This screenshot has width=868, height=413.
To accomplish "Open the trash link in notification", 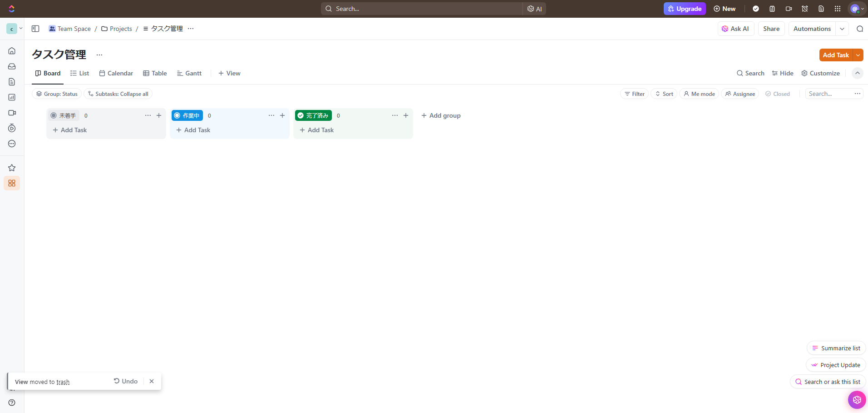I will pos(63,382).
